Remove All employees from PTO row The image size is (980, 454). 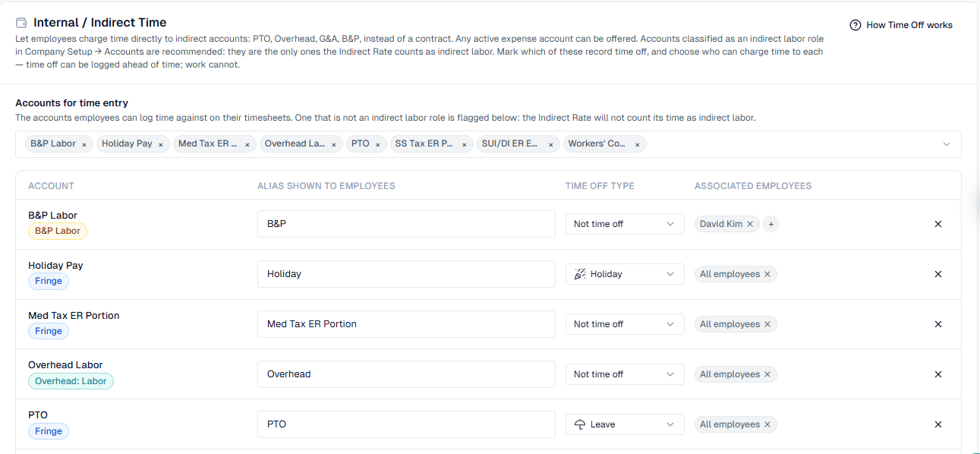pyautogui.click(x=767, y=424)
